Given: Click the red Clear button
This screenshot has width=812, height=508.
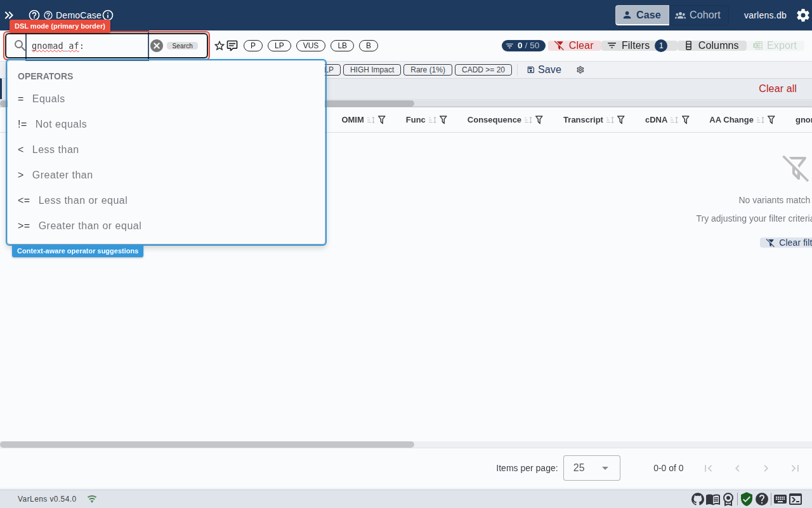Looking at the screenshot, I should coord(574,45).
